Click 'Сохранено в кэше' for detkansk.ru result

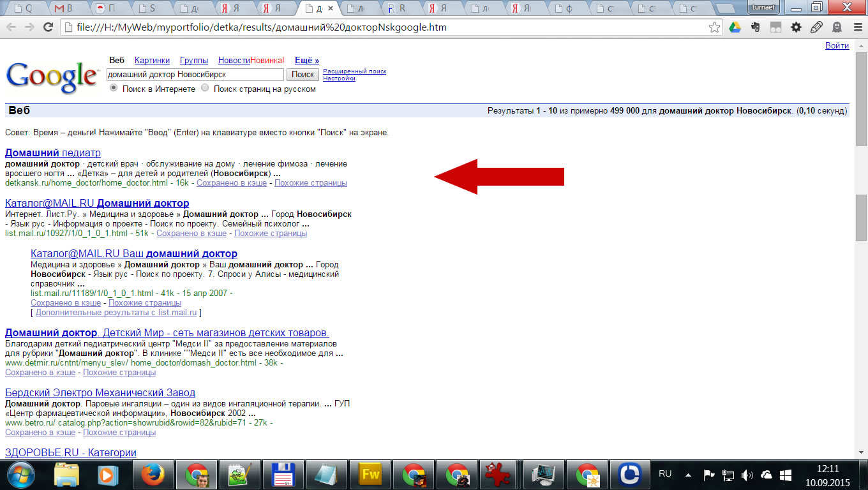(232, 183)
